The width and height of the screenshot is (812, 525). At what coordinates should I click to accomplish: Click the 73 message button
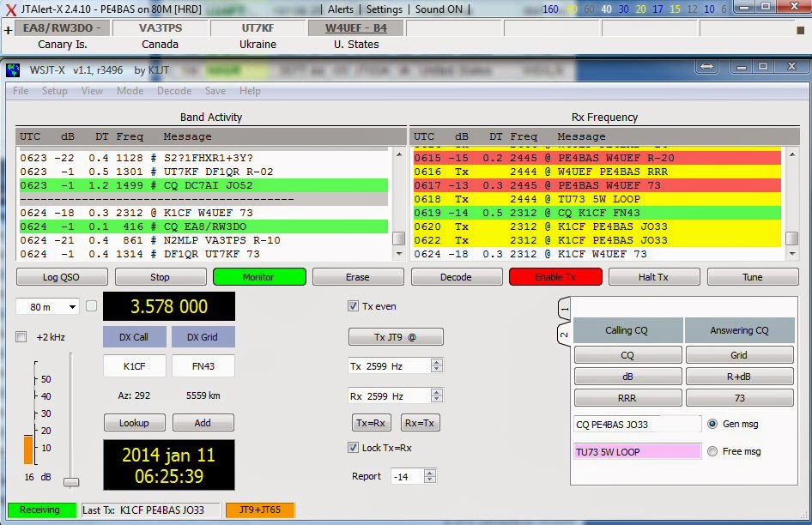740,398
